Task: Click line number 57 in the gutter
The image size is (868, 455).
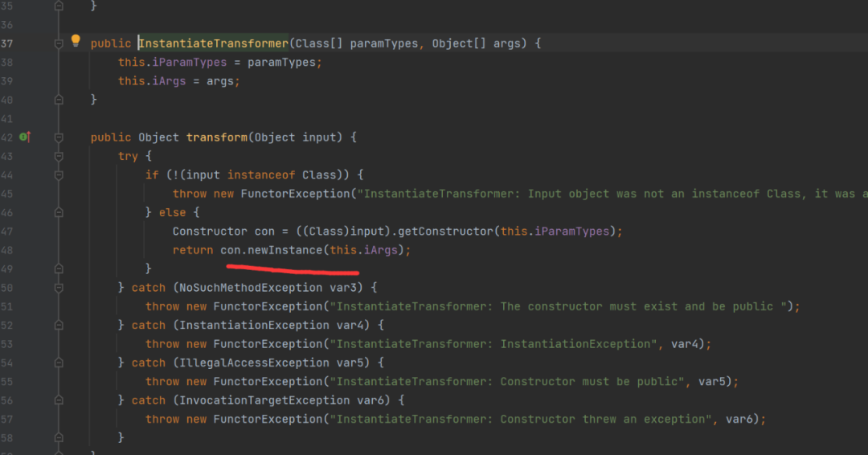Action: [6, 419]
